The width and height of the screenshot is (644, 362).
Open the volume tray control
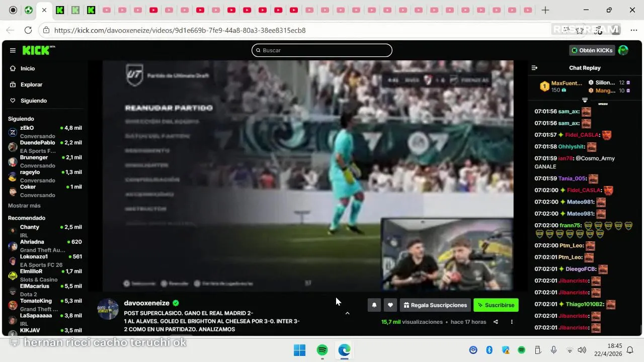[582, 350]
